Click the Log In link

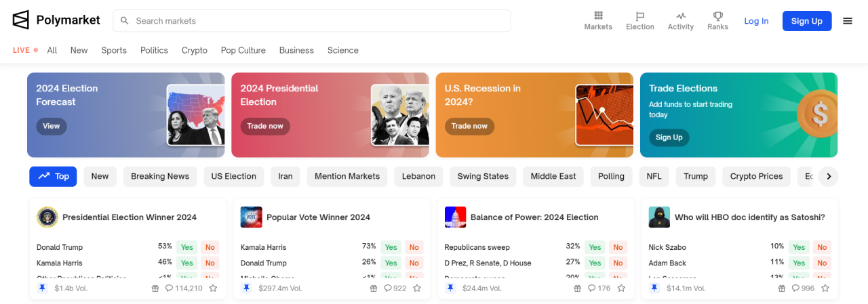pyautogui.click(x=756, y=21)
